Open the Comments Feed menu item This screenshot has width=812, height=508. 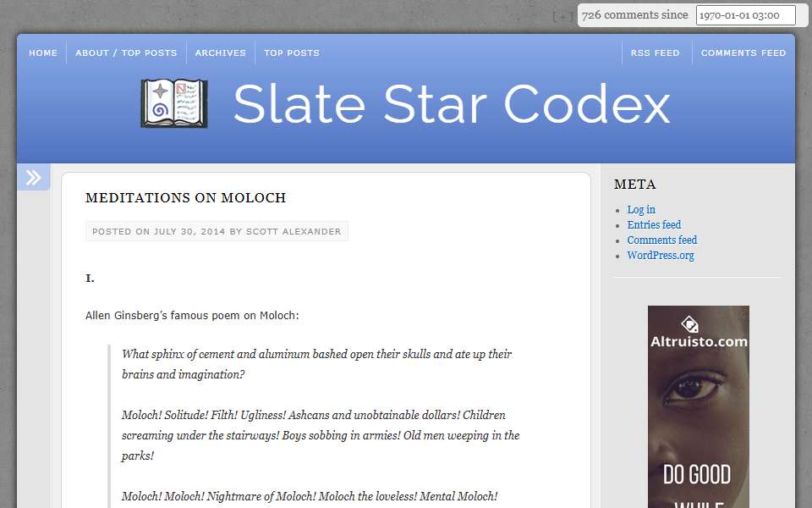[x=743, y=52]
